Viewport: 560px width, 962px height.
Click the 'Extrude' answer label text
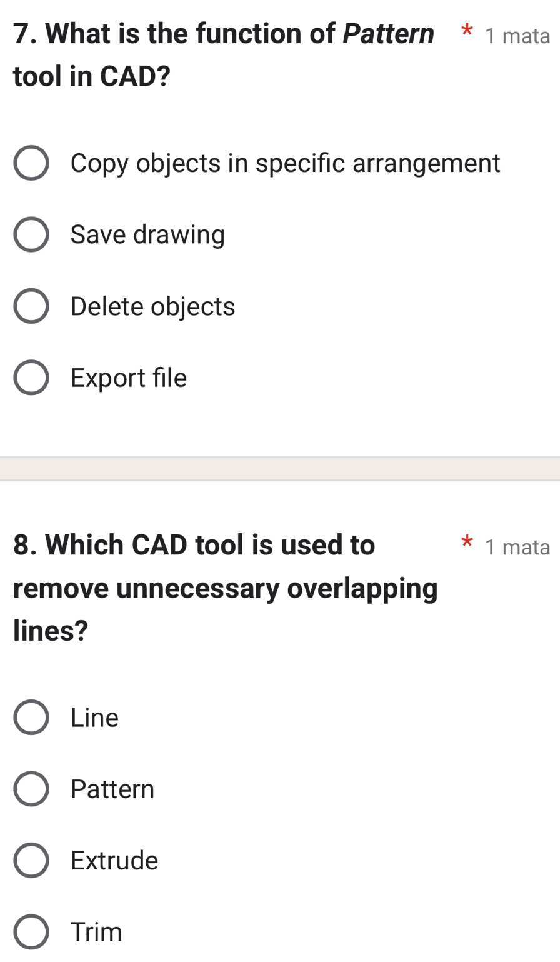(x=114, y=860)
